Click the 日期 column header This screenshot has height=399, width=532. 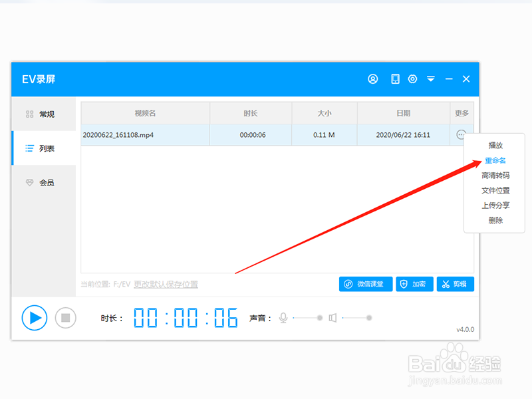[x=404, y=113]
